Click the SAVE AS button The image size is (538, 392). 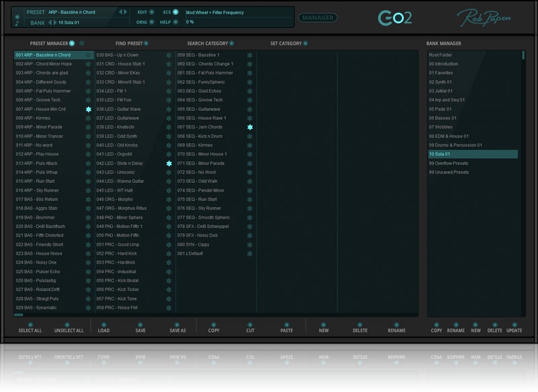(x=178, y=331)
